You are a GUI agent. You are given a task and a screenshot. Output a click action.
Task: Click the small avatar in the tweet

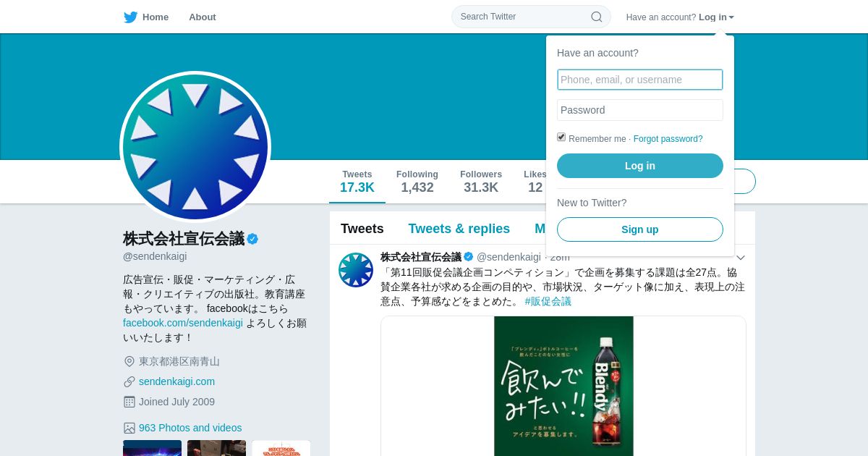356,270
